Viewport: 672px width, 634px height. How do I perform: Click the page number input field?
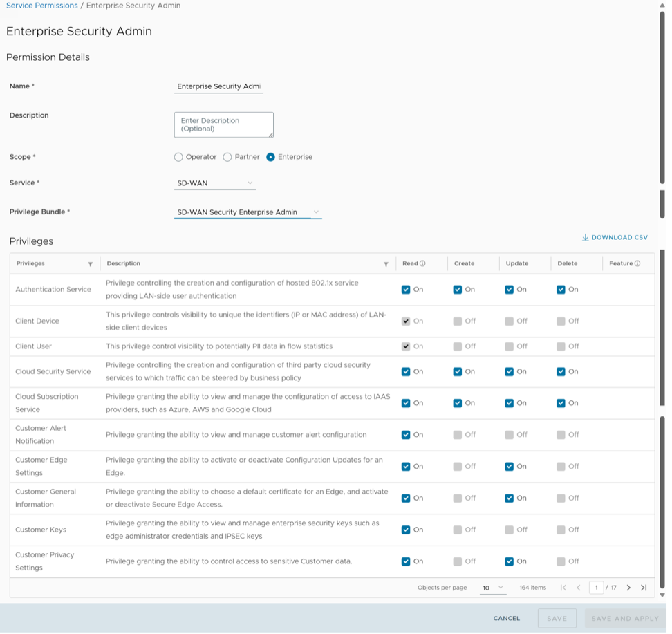pos(596,588)
